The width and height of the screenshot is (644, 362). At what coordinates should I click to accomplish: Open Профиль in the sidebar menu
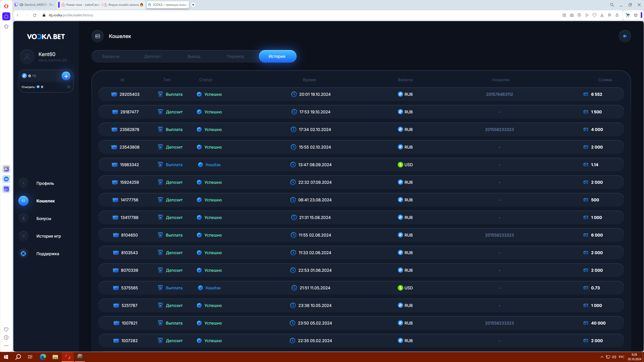45,183
